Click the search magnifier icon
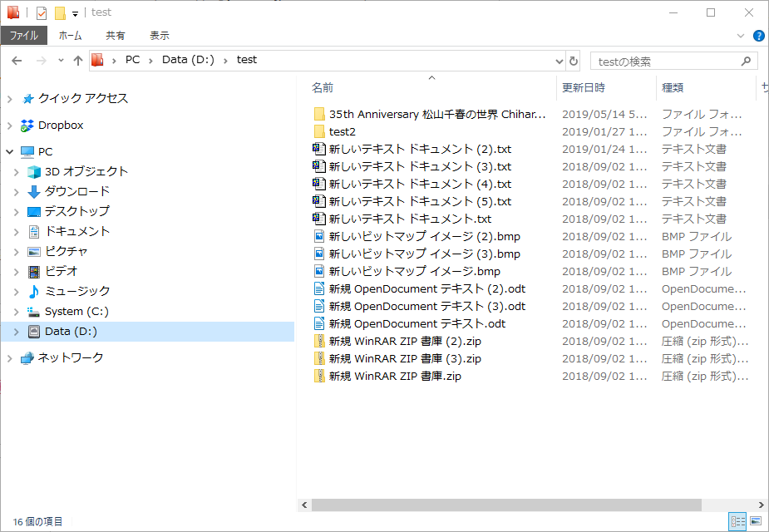769x532 pixels. tap(746, 61)
